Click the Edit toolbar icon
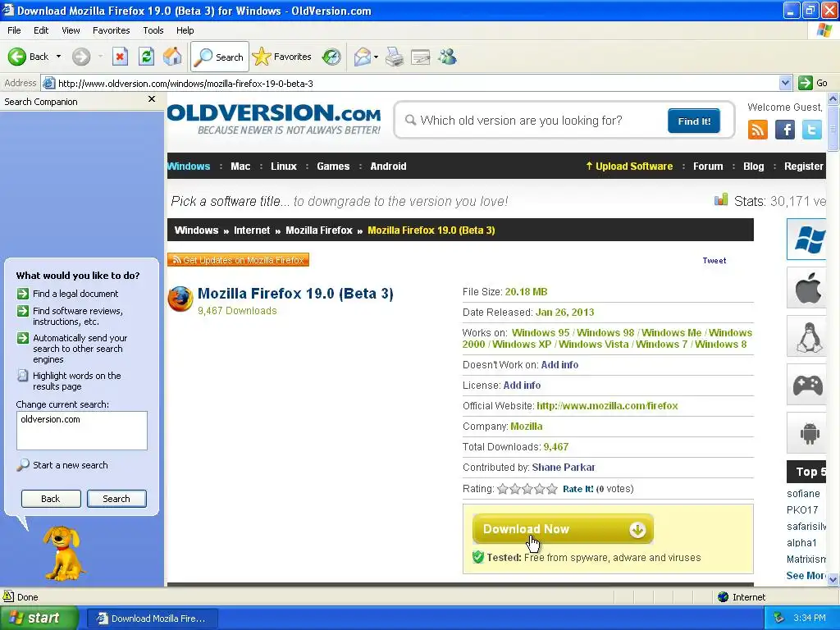This screenshot has height=630, width=840. [x=421, y=57]
